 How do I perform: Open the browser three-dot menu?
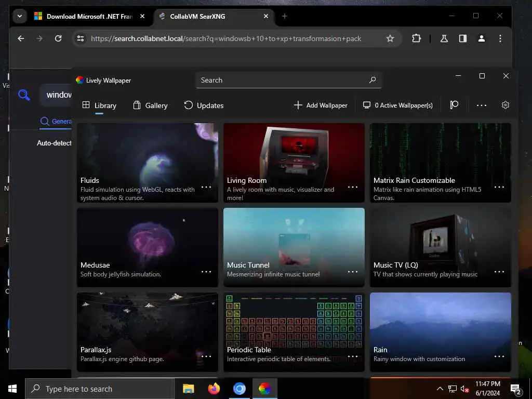tap(500, 38)
